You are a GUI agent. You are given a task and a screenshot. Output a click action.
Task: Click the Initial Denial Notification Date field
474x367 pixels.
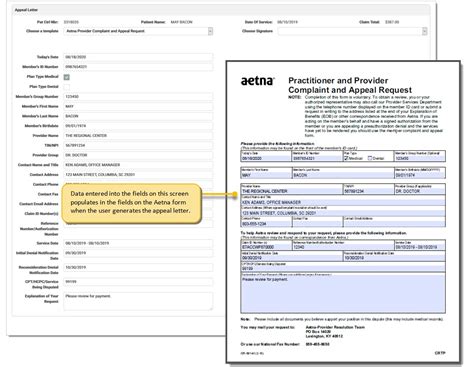[x=138, y=253]
